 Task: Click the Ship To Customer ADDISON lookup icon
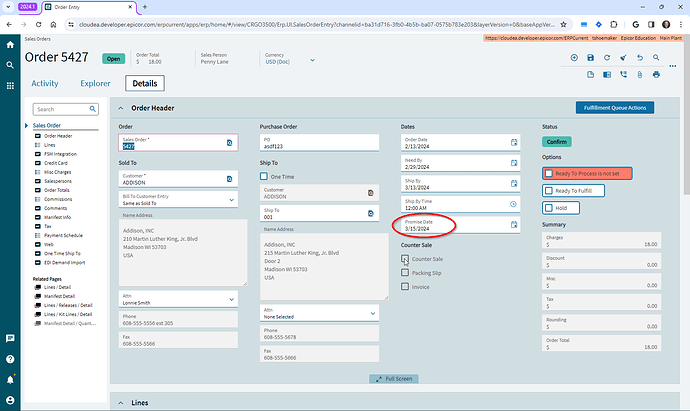click(371, 193)
